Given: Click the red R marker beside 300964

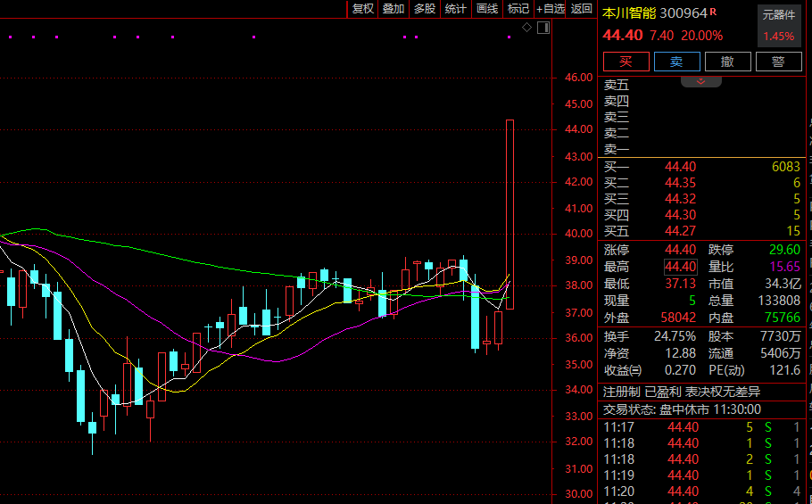Looking at the screenshot, I should point(714,12).
